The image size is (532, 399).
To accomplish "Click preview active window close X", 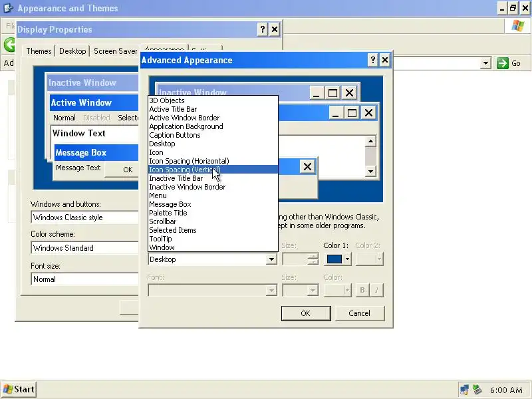I will tap(368, 112).
